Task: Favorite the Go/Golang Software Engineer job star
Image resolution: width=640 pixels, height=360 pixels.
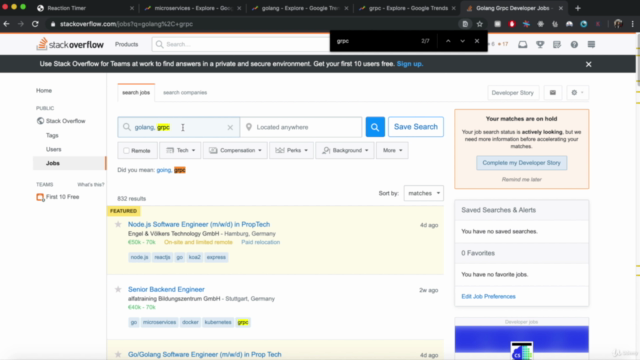Action: pyautogui.click(x=118, y=354)
